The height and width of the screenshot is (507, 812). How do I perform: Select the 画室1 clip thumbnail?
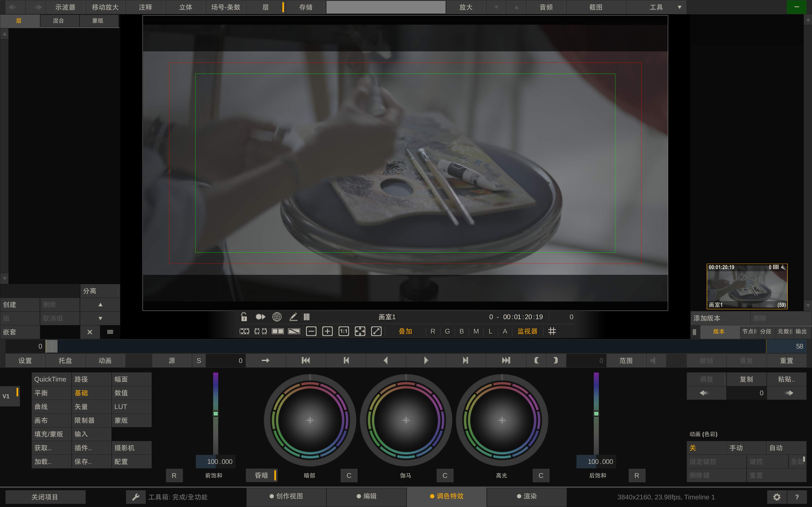coord(747,286)
